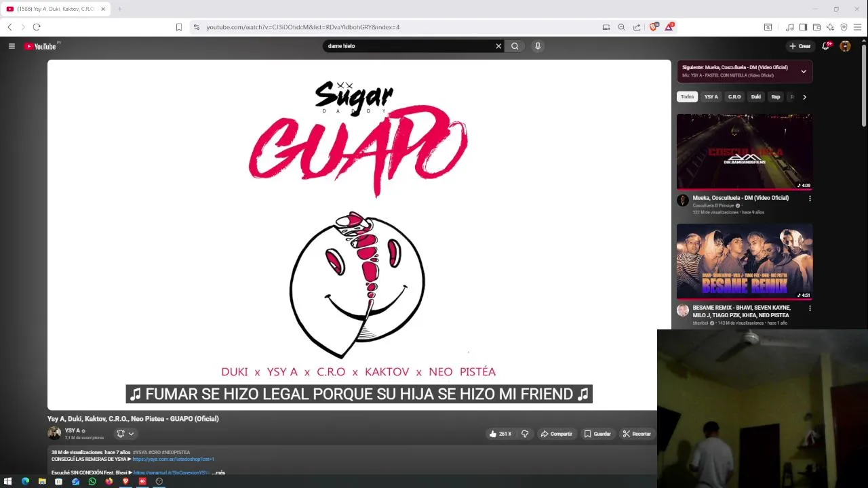Open YouTube notifications bell

[x=825, y=46]
